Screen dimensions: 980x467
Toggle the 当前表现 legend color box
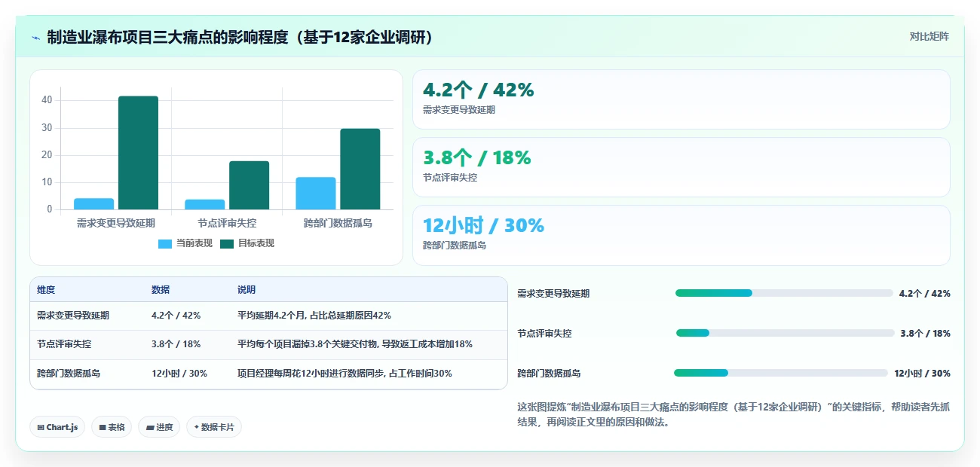pos(165,243)
